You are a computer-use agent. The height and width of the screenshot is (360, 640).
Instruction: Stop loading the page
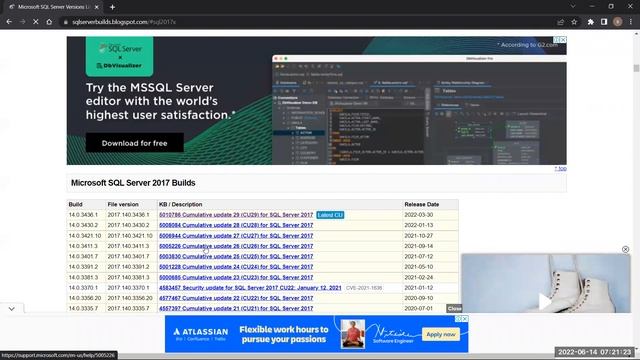point(36,22)
